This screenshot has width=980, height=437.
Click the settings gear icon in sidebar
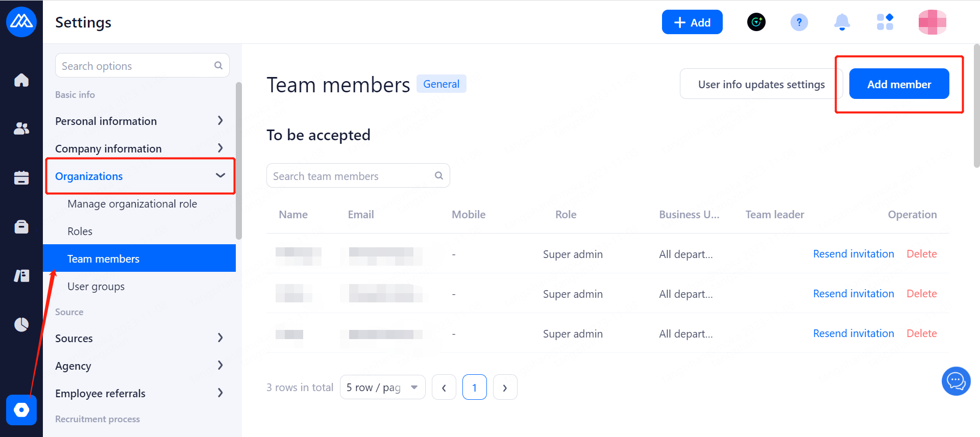21,409
